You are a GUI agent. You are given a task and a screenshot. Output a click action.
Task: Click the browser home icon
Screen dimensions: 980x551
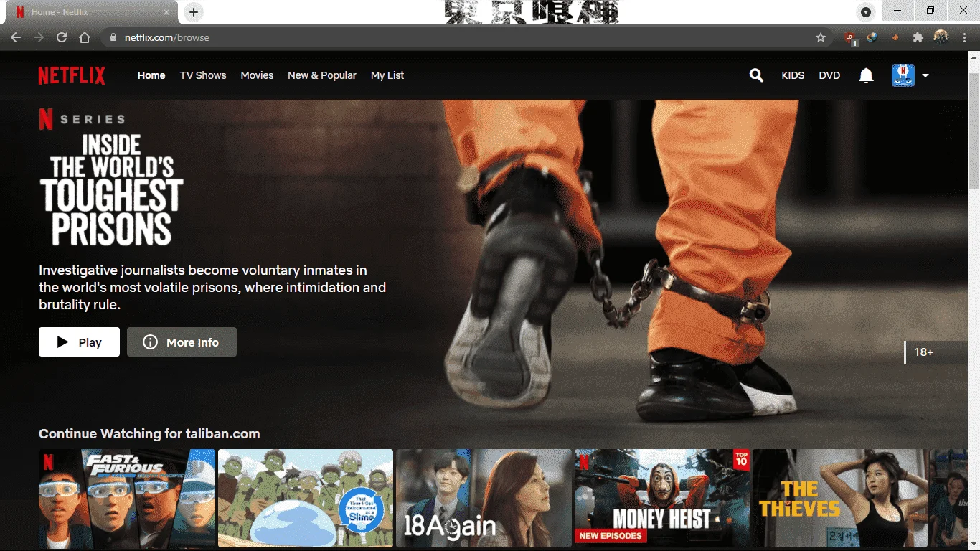[85, 37]
